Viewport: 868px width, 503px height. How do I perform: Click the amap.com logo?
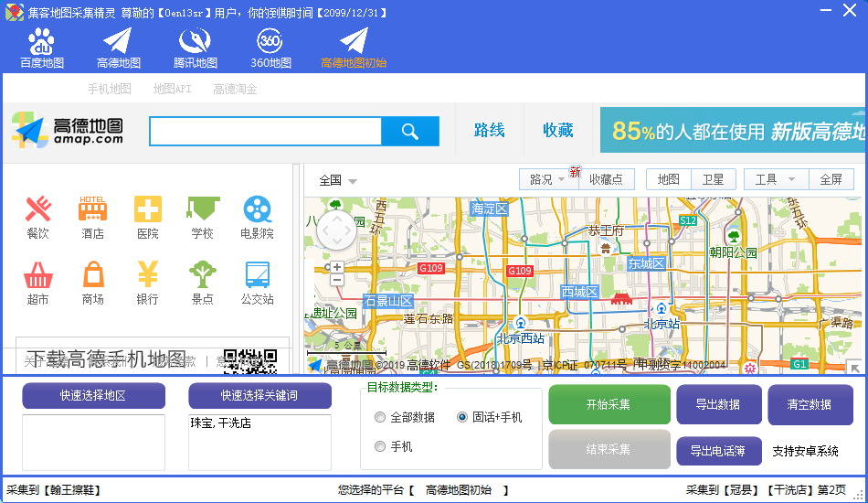68,130
